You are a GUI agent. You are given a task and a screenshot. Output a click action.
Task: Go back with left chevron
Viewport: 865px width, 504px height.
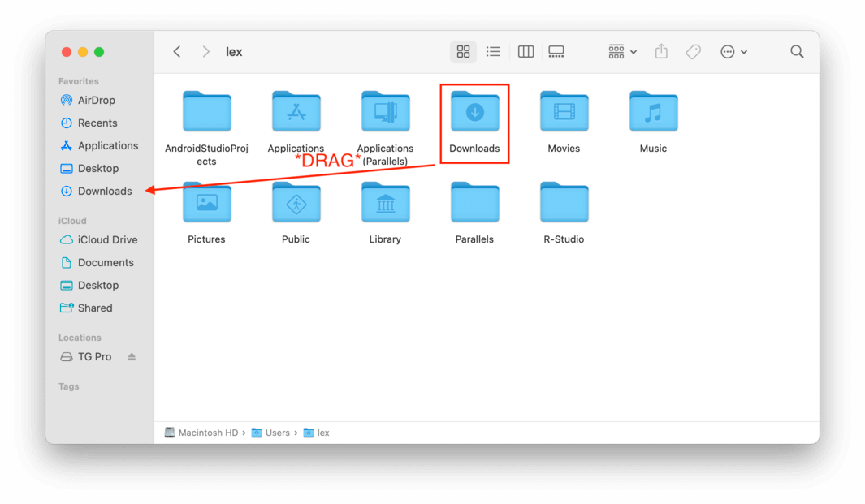tap(177, 52)
